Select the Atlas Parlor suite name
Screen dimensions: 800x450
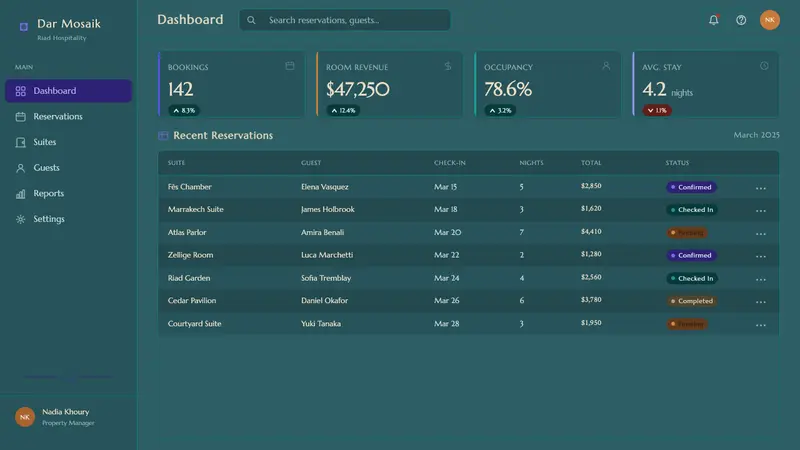(x=187, y=232)
